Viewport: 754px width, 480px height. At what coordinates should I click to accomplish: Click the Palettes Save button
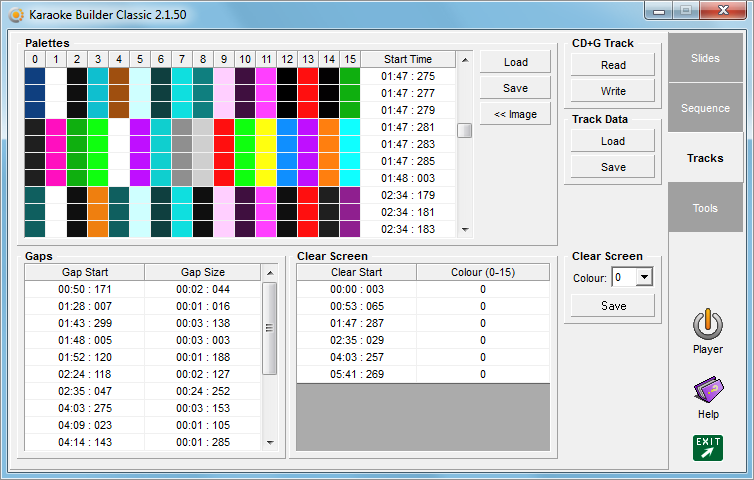coord(515,88)
